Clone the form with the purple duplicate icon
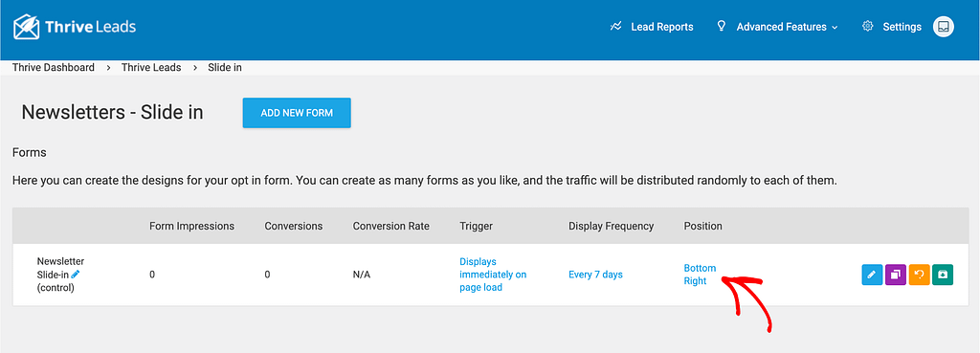Viewport: 980px width, 353px height. point(896,275)
